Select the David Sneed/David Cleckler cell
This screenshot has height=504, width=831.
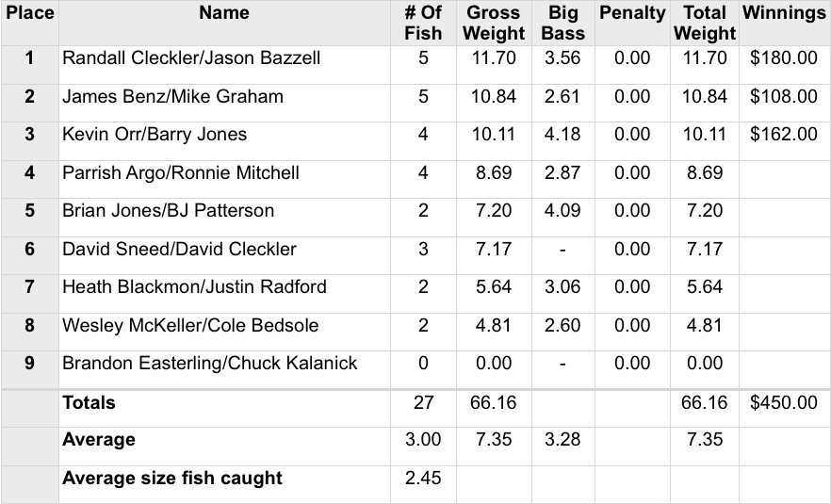(x=179, y=250)
